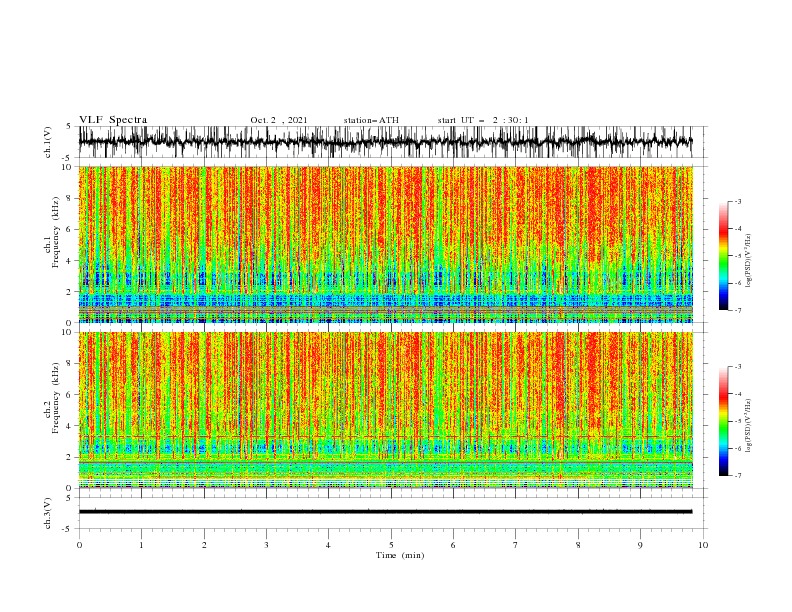This screenshot has height=612, width=792.
Task: Click the "5" tick on the time axis
Action: point(391,545)
